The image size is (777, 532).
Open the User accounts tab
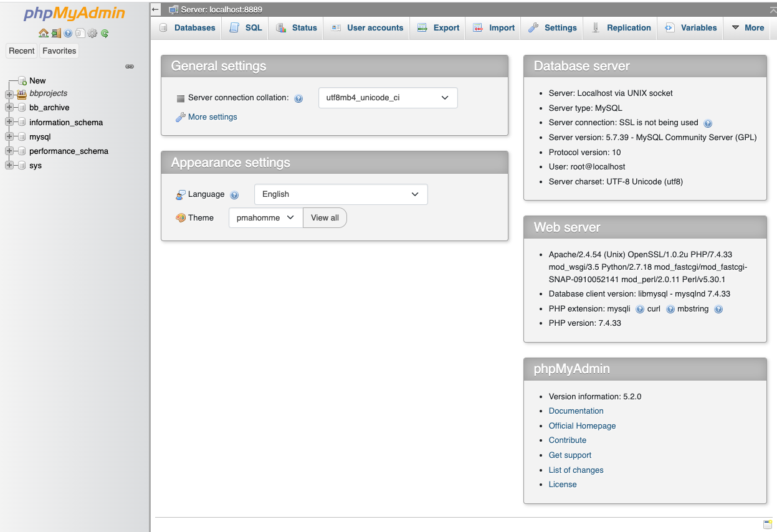click(367, 28)
